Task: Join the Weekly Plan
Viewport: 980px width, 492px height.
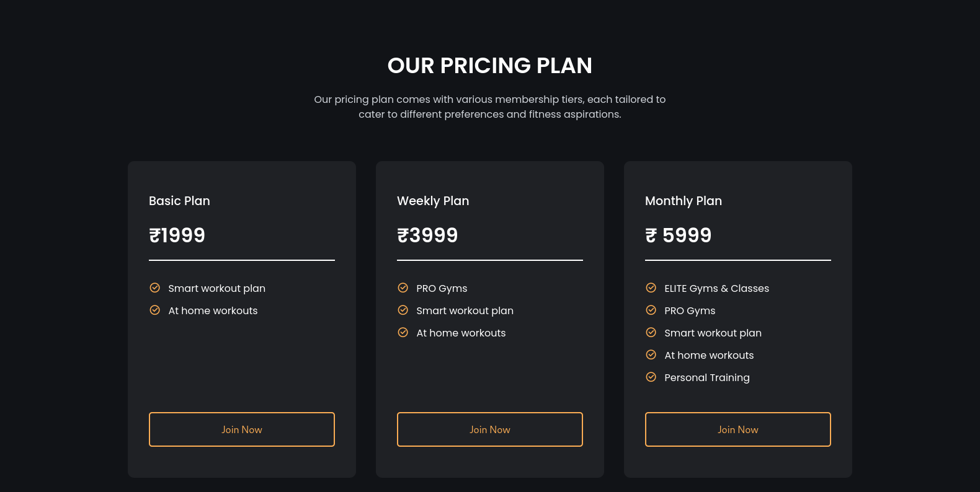Action: (490, 429)
